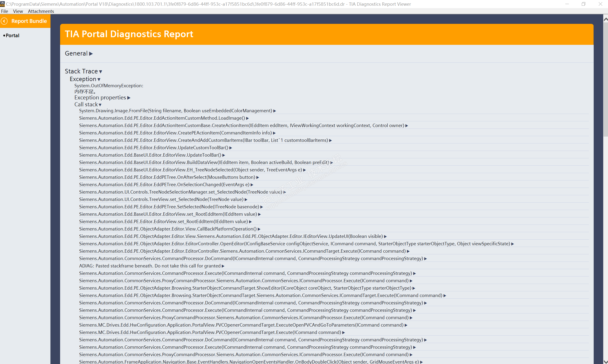This screenshot has height=364, width=608.
Task: Expand the PVCOpenerCommandTarget.Execute(ICommand command) frame arrow
Action: [343, 333]
